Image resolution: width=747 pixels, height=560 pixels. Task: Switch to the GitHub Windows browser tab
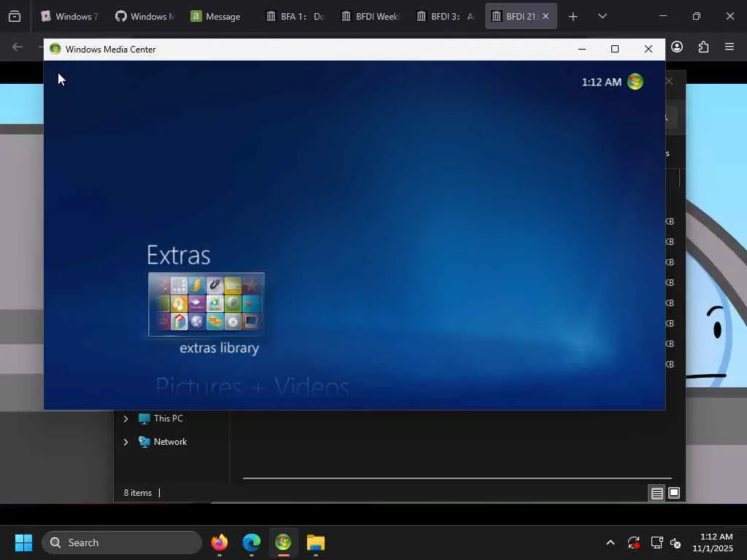pyautogui.click(x=145, y=16)
